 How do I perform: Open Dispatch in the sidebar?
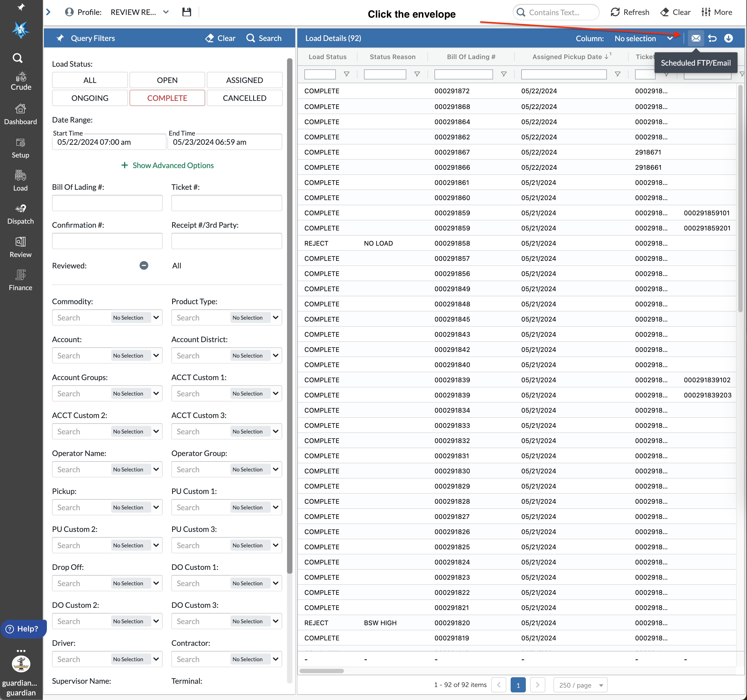[21, 214]
